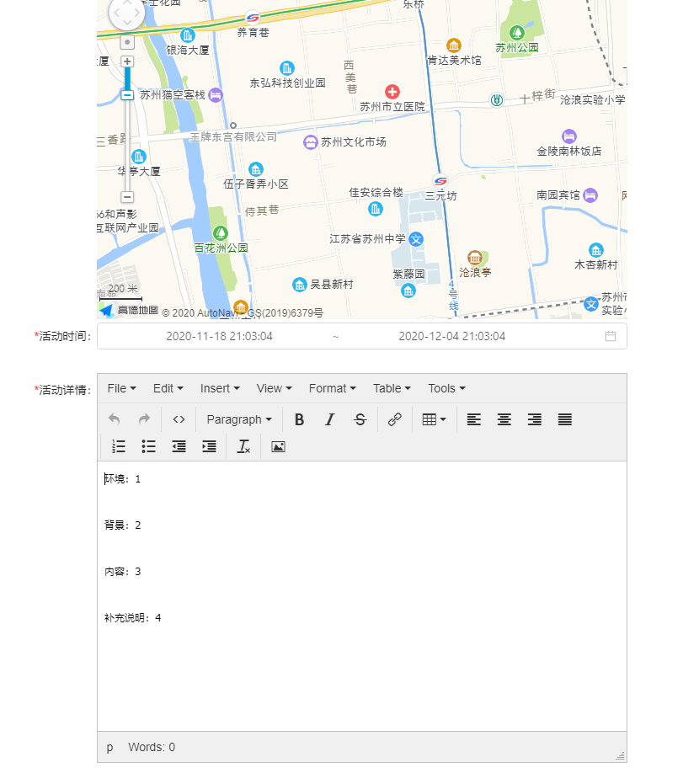Screen dimensions: 699x784
Task: Click the map zoom in plus button
Action: coord(127,61)
